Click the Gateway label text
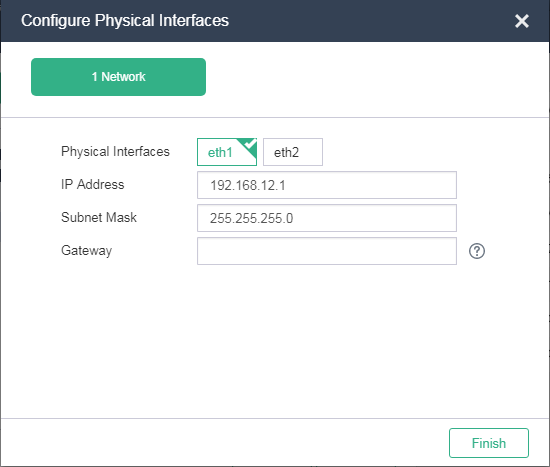Screen dimensions: 550x467 pyautogui.click(x=87, y=251)
